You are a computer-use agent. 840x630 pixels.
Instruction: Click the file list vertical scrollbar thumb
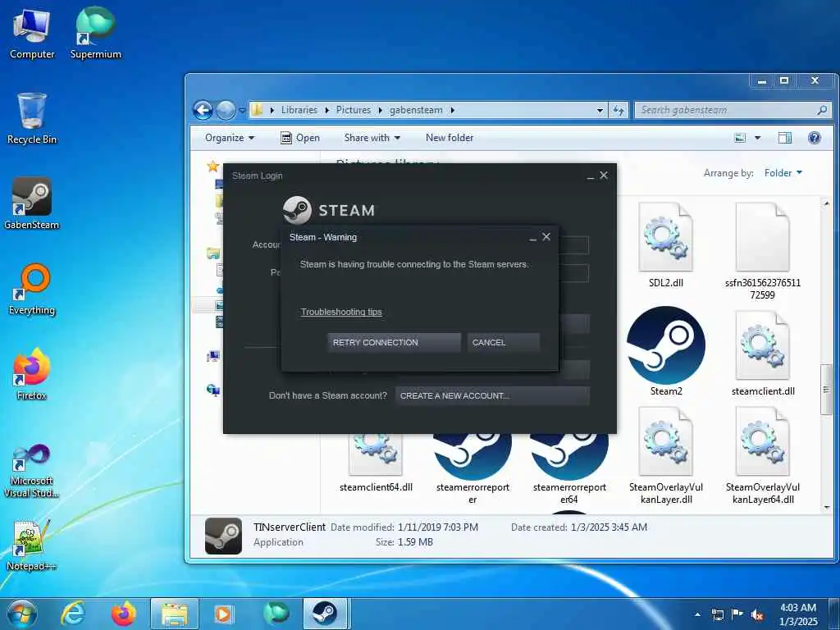[x=826, y=390]
